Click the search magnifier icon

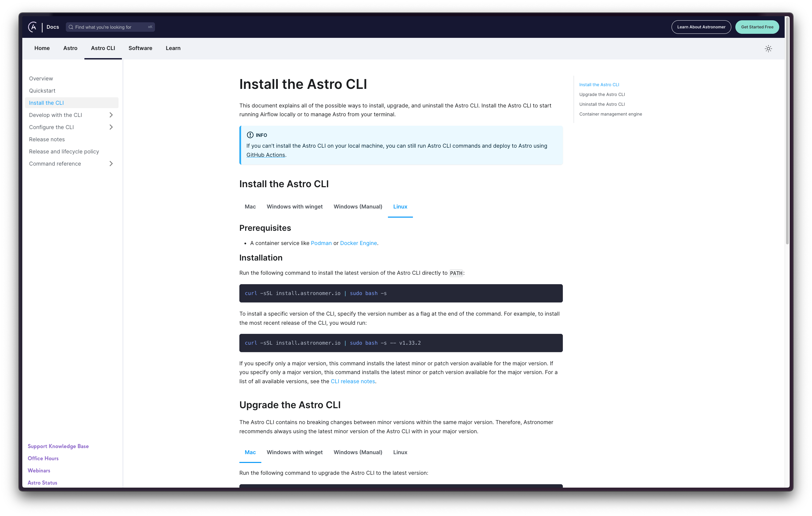71,27
